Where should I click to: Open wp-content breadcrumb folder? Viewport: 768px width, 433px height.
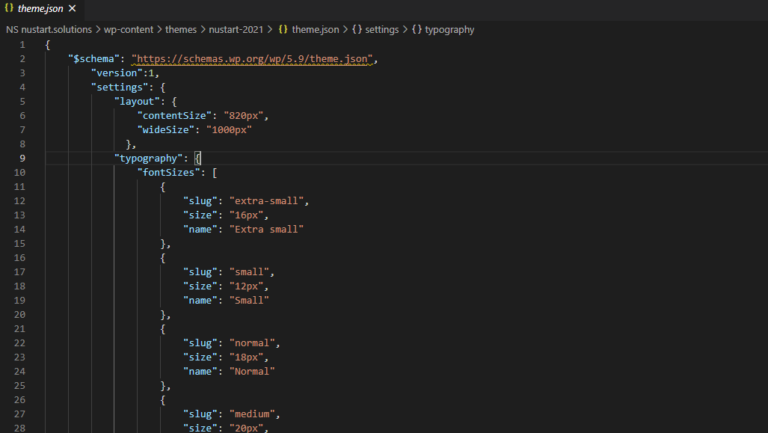128,29
